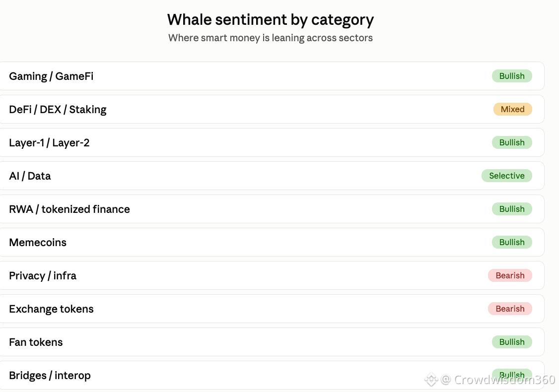The image size is (559, 392).
Task: Click the Bullish badge for Fan tokens
Action: [512, 342]
